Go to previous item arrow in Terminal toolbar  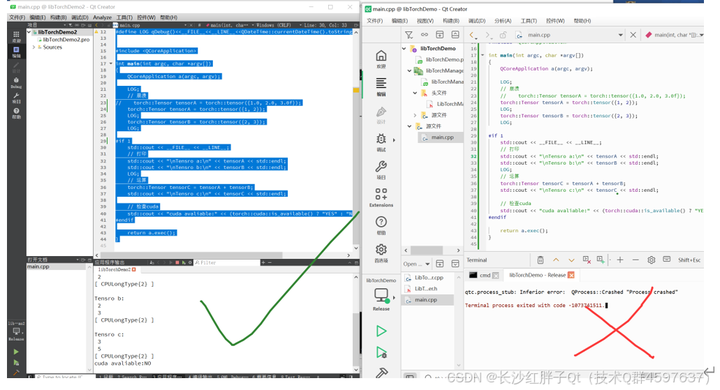pos(556,260)
